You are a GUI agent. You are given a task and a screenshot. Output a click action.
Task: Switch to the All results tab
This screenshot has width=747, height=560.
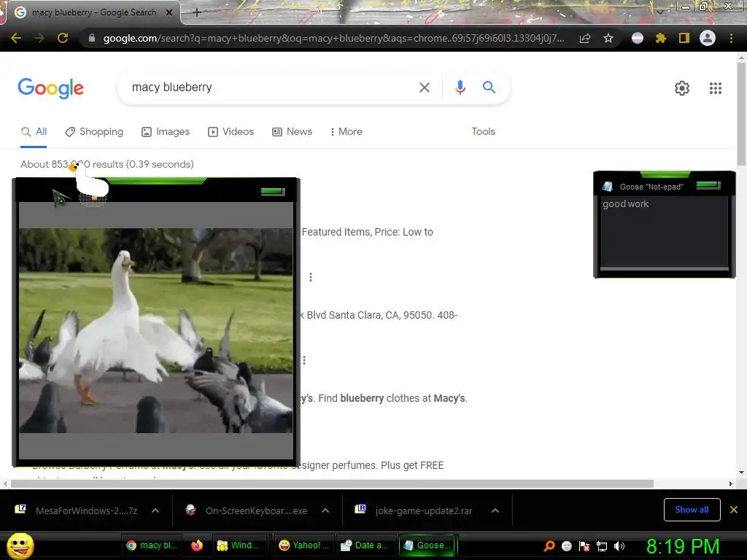click(34, 132)
